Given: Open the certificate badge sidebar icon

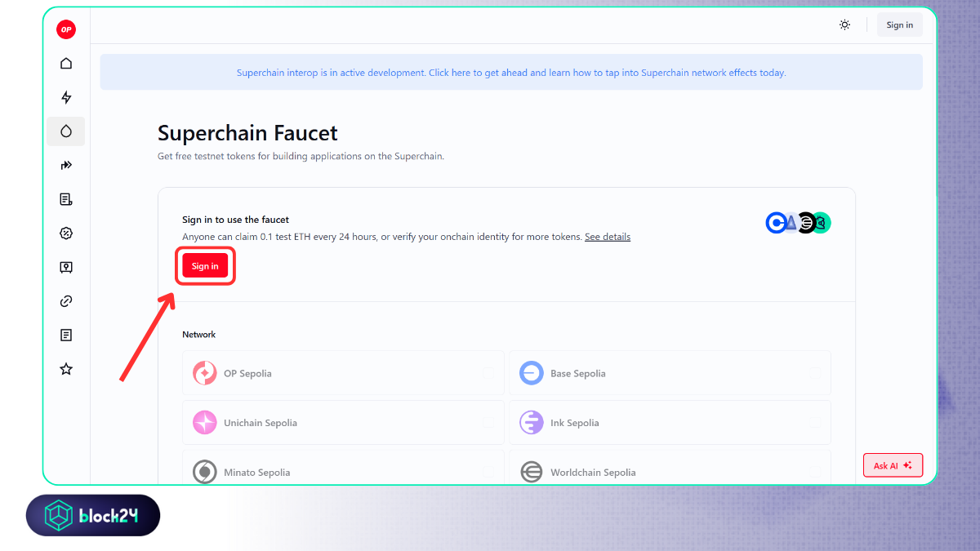Looking at the screenshot, I should 66,267.
